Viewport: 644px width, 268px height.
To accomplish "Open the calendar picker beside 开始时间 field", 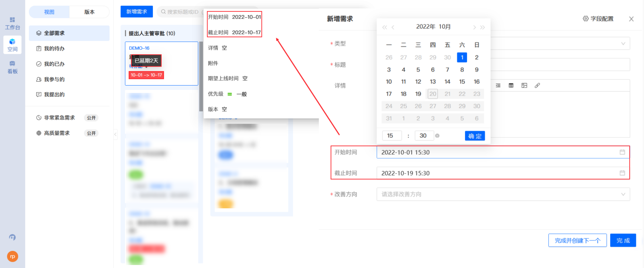I will [x=623, y=152].
